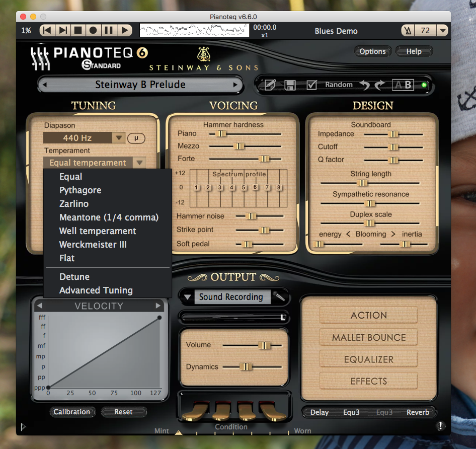Click the Calibration button

point(72,412)
